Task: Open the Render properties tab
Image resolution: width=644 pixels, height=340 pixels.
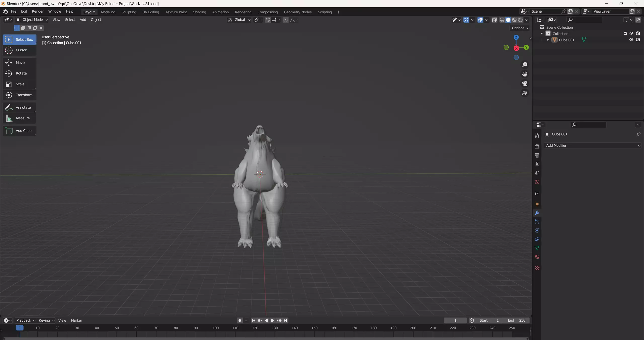Action: coord(537,146)
